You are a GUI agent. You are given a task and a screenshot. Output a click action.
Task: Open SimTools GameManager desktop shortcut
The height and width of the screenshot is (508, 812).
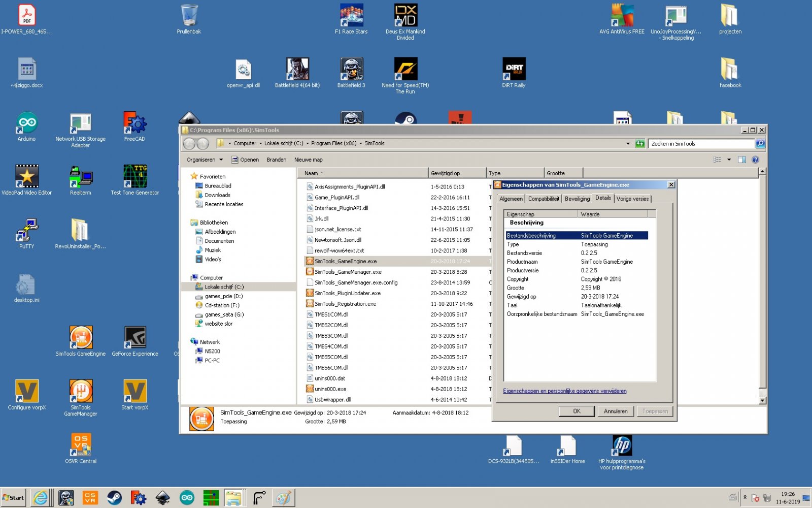pyautogui.click(x=81, y=398)
